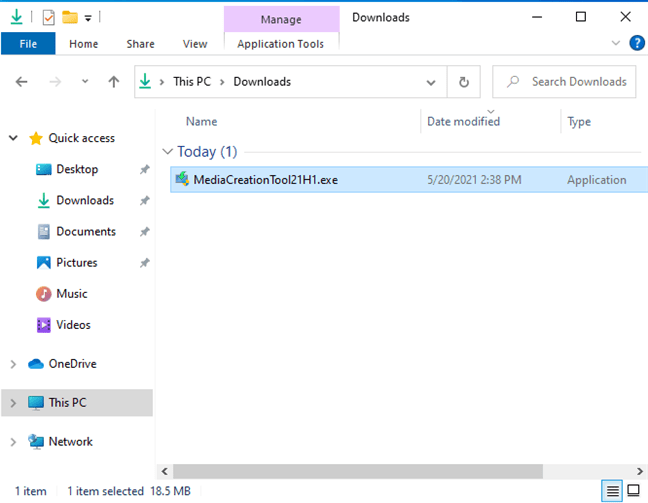Open the blue Help question mark icon
The width and height of the screenshot is (648, 503).
(637, 43)
